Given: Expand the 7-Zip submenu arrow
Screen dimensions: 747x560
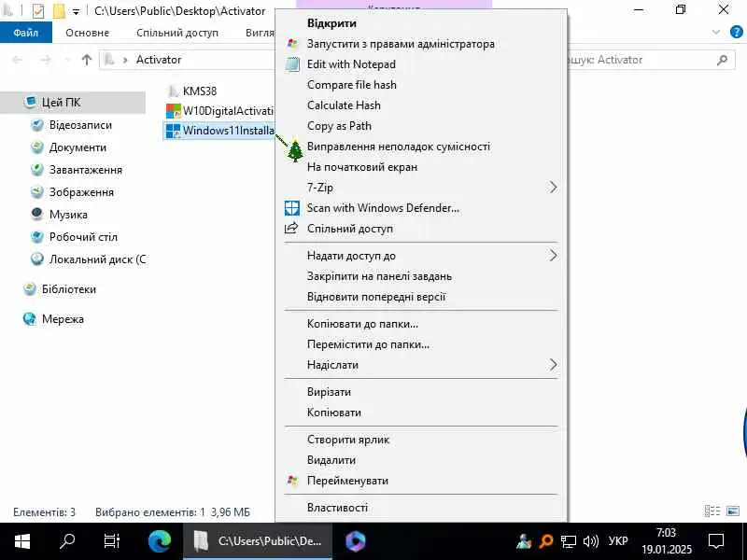Looking at the screenshot, I should (553, 188).
